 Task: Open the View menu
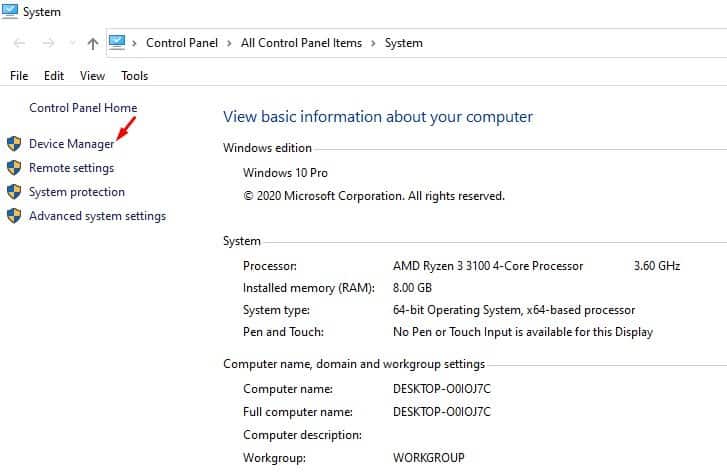[92, 75]
